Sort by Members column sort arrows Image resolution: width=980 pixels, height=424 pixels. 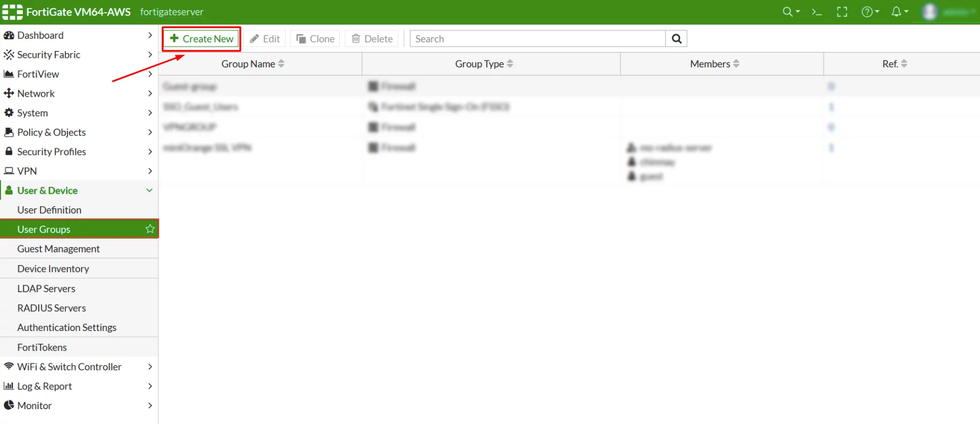[736, 64]
